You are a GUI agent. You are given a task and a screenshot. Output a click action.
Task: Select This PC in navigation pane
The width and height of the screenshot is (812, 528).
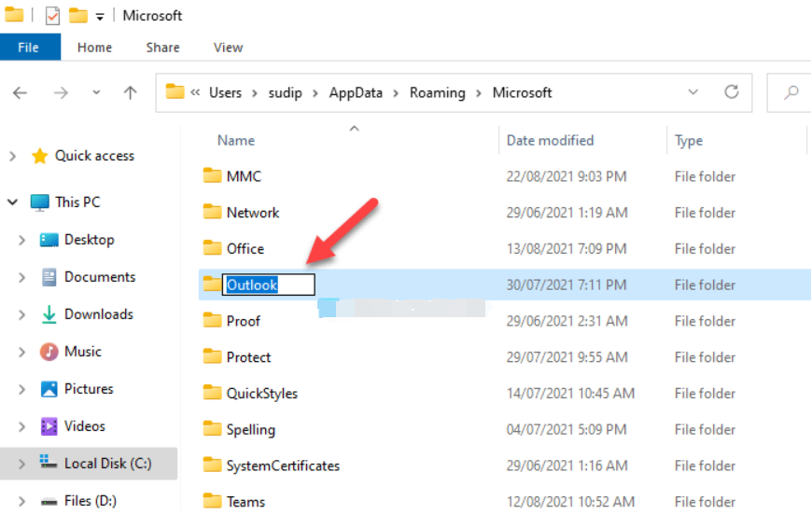click(77, 201)
